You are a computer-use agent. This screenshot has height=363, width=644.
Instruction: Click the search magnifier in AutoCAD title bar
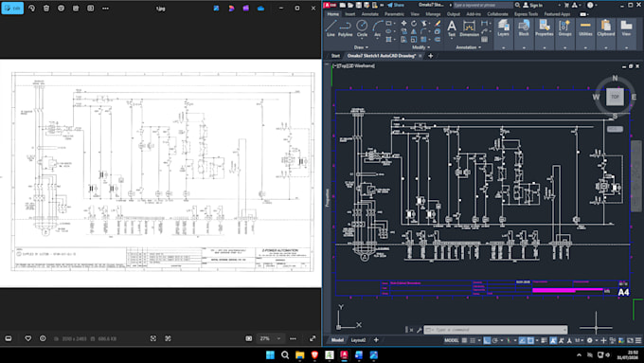[x=517, y=5]
